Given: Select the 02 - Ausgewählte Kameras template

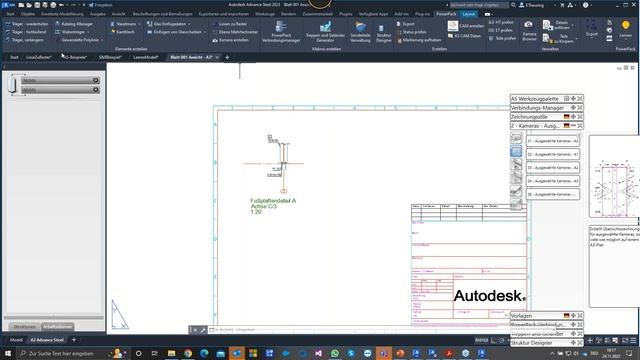Looking at the screenshot, I should pos(553,154).
